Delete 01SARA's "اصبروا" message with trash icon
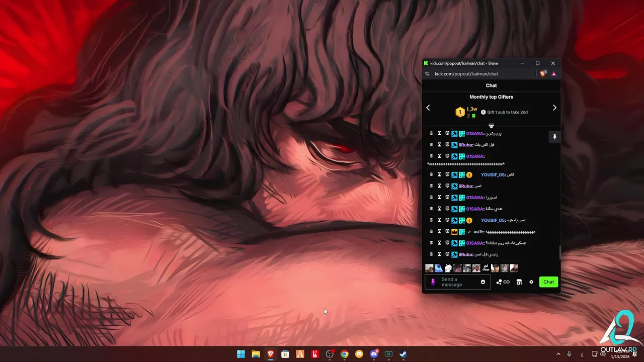This screenshot has height=362, width=644. pyautogui.click(x=431, y=197)
